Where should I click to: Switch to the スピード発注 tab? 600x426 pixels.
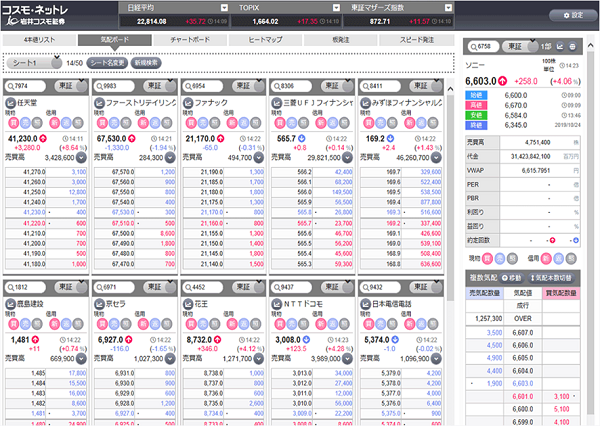click(x=417, y=40)
